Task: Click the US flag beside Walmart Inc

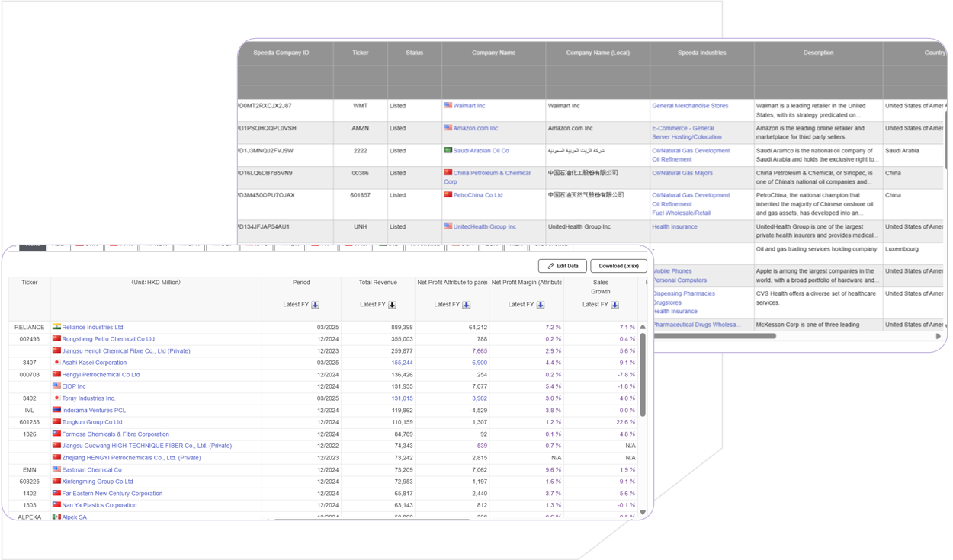Action: (448, 106)
